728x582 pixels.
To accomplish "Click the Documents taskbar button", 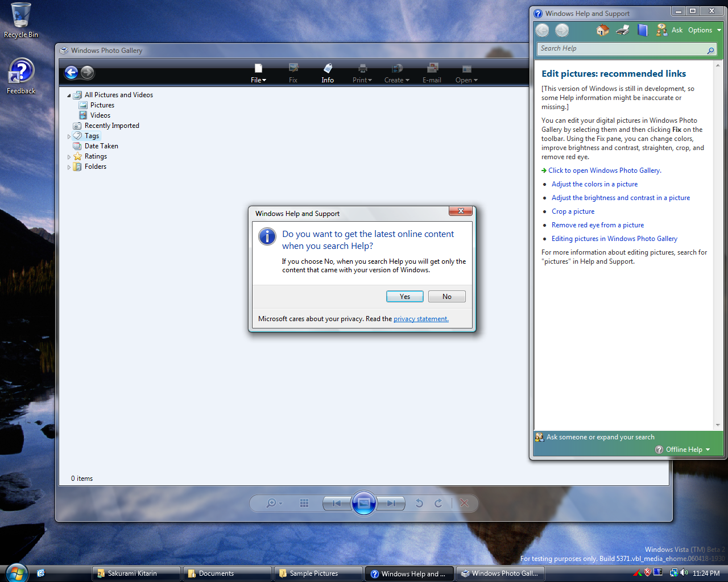I will [x=227, y=573].
